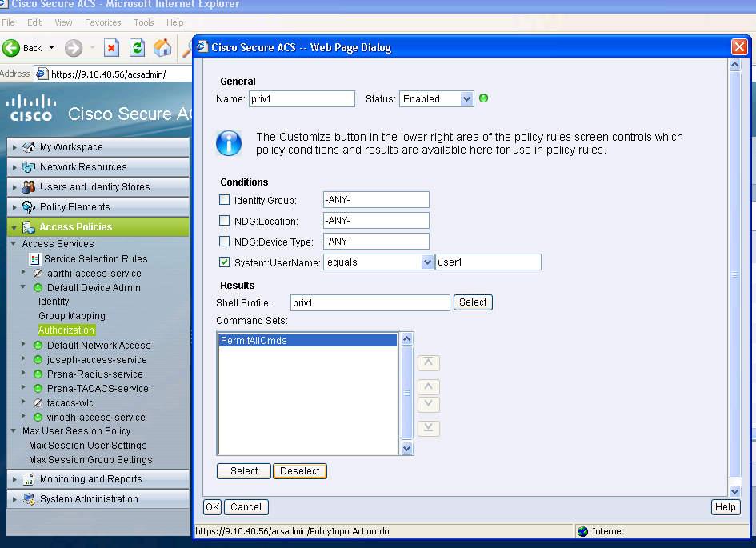This screenshot has height=548, width=756.
Task: Click the Deselect button under Command Sets
Action: pyautogui.click(x=299, y=471)
